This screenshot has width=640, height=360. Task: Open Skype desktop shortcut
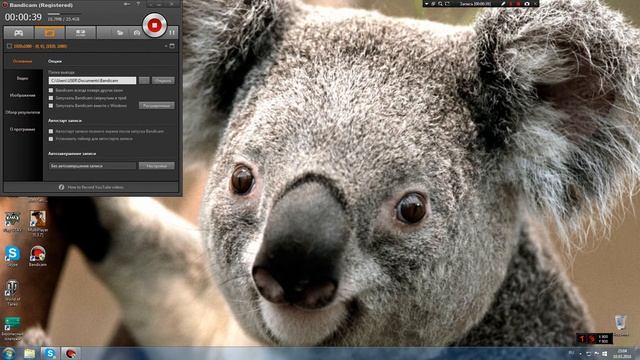coord(12,256)
